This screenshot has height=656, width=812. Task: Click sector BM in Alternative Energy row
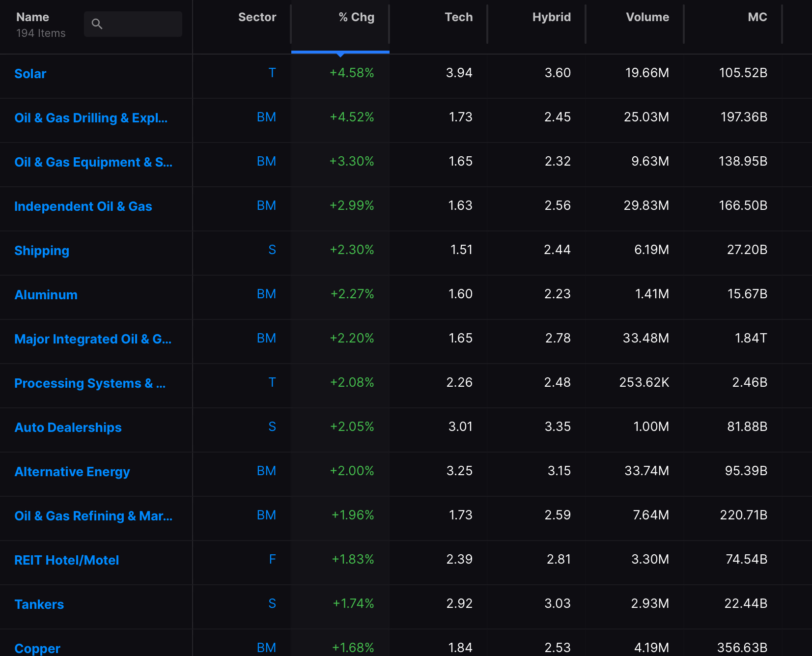[266, 471]
